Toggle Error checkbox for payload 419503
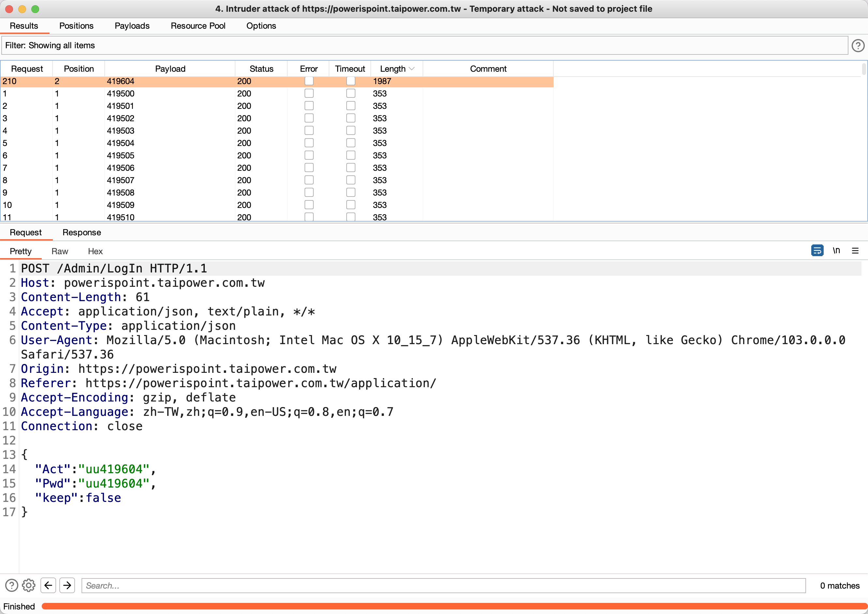 point(309,130)
